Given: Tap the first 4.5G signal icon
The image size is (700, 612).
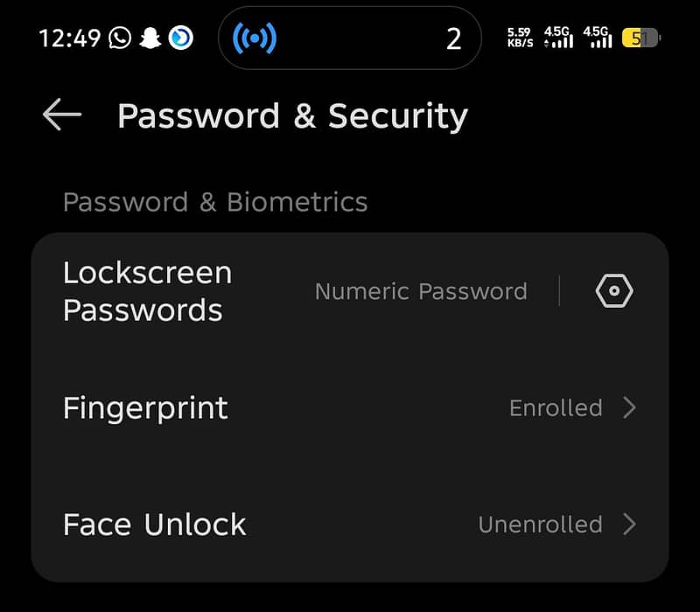Looking at the screenshot, I should 558,37.
